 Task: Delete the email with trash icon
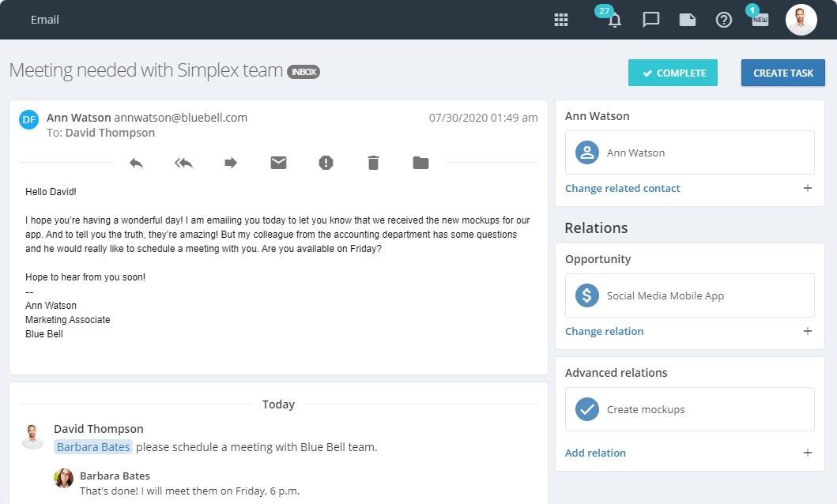pos(373,163)
